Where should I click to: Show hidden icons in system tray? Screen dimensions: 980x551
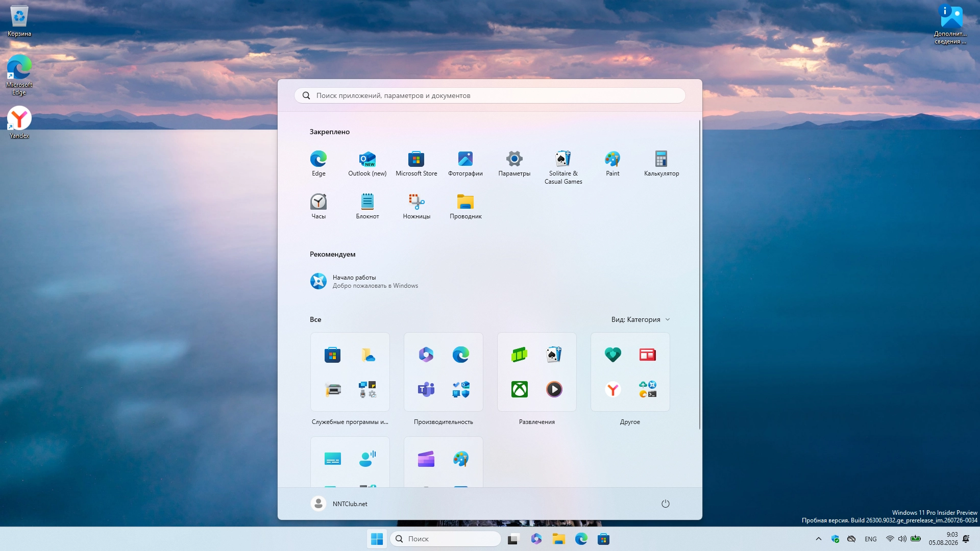pos(819,539)
